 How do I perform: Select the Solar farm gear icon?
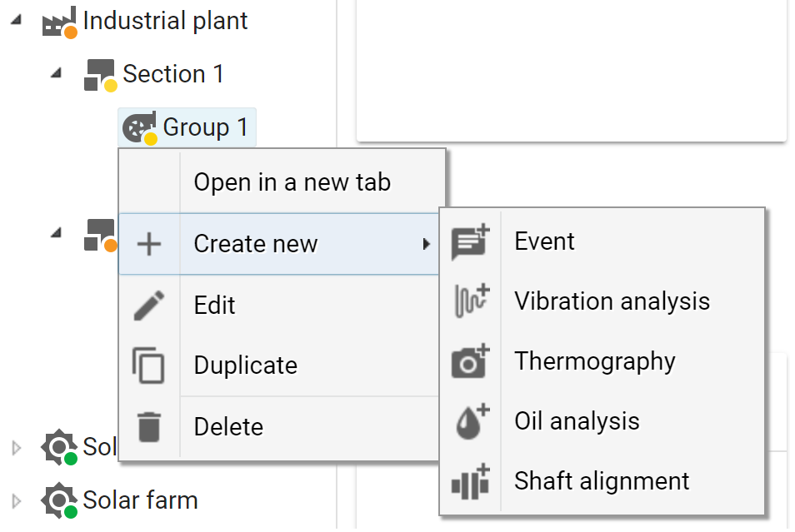click(x=58, y=500)
